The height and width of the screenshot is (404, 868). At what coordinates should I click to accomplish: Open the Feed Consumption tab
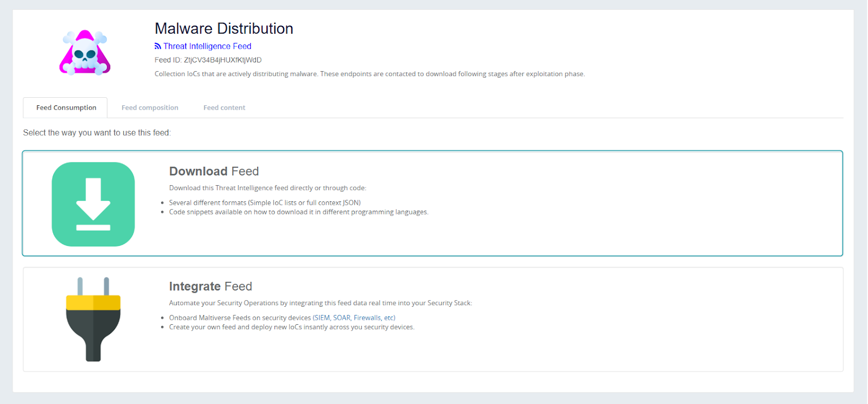pyautogui.click(x=66, y=108)
